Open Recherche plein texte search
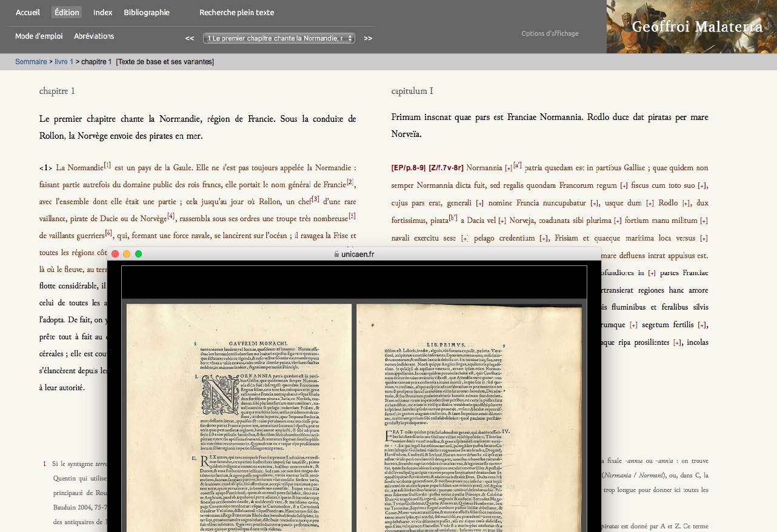This screenshot has height=532, width=777. click(x=236, y=12)
